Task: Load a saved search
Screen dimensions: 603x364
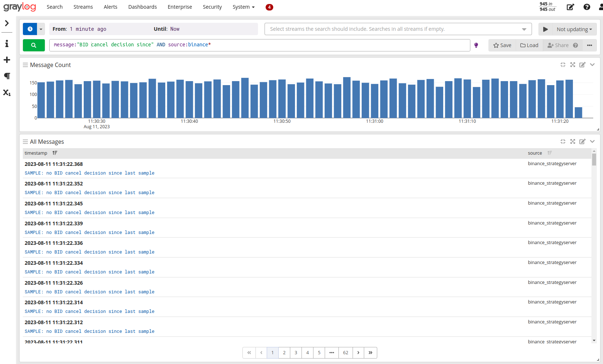Action: [x=529, y=45]
